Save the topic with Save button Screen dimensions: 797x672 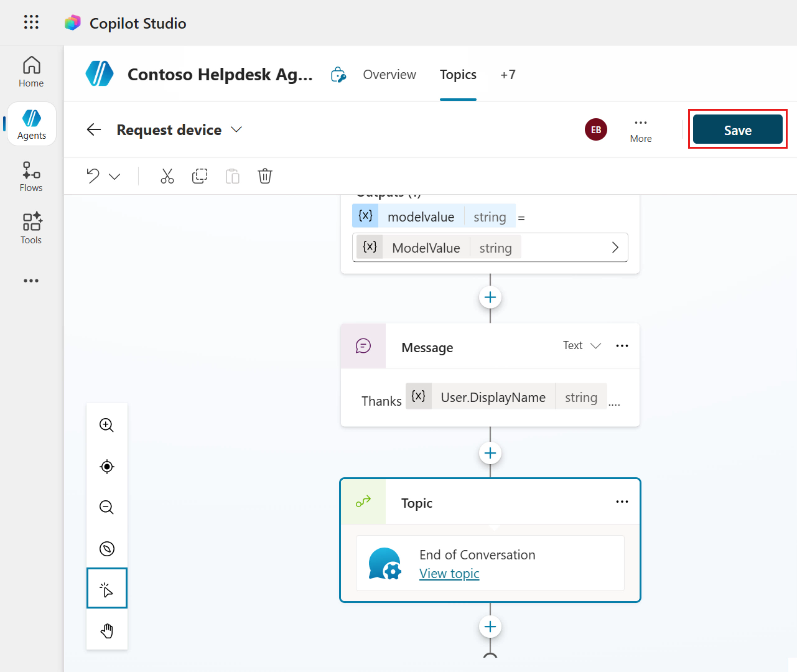click(x=737, y=129)
